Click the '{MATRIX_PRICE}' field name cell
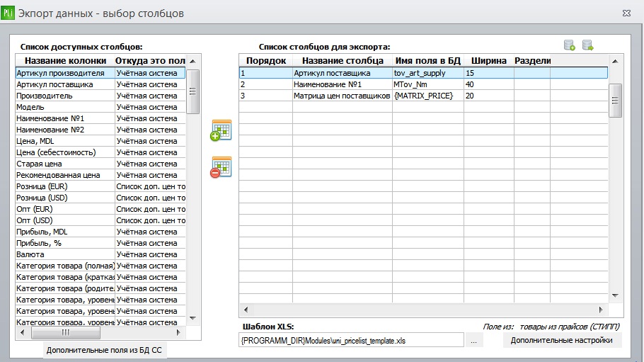 428,96
